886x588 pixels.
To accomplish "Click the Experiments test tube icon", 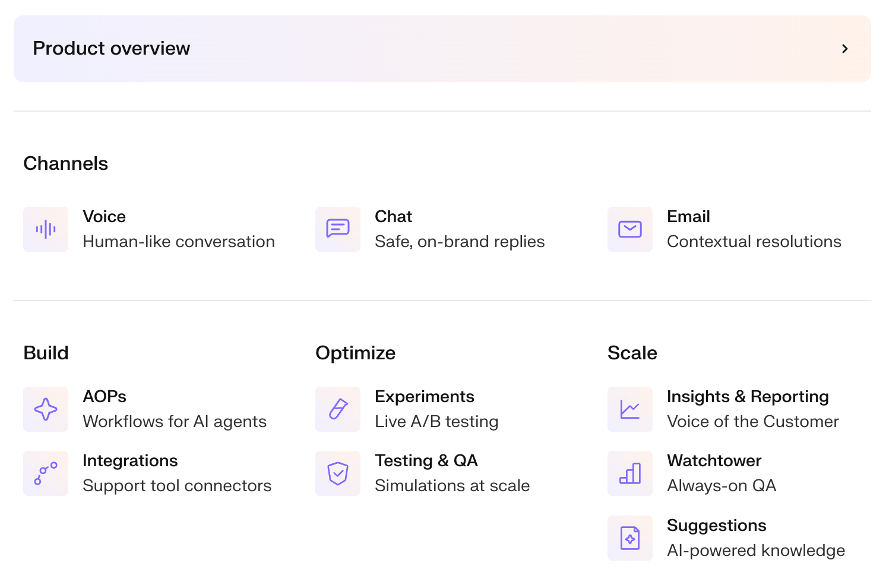I will coord(338,409).
